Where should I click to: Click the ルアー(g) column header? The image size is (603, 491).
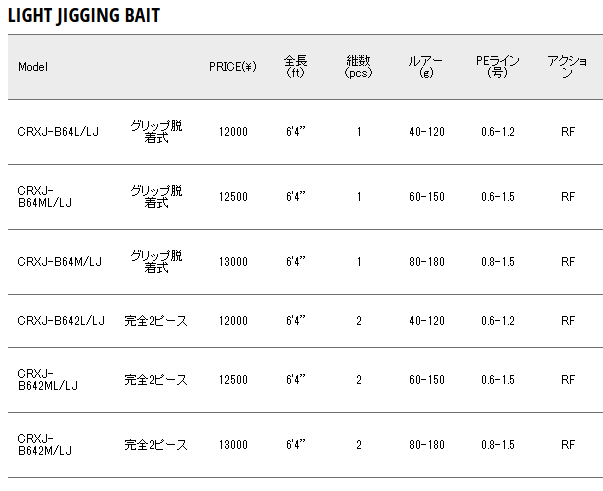coord(425,67)
